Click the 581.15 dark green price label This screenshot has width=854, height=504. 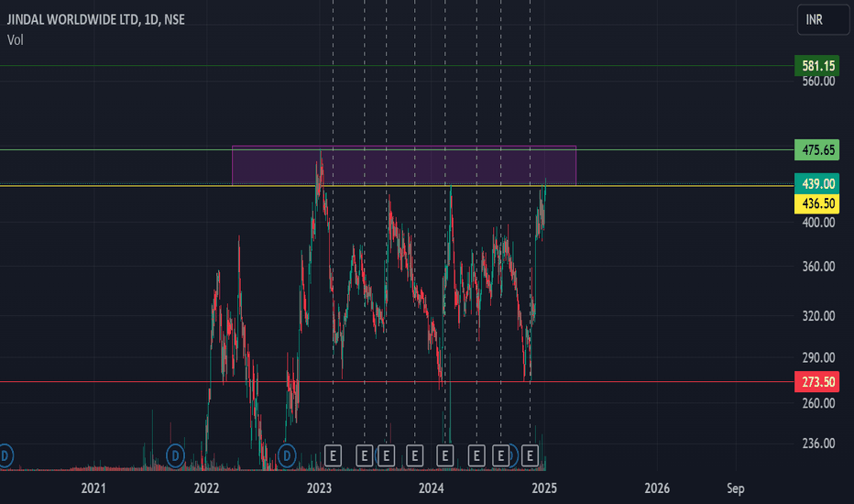pyautogui.click(x=816, y=66)
